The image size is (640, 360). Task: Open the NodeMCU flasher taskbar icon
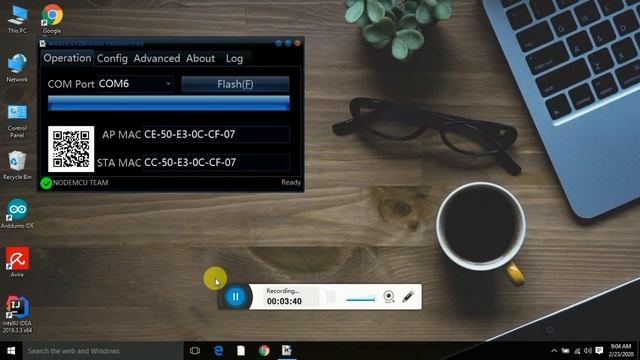[x=287, y=351]
